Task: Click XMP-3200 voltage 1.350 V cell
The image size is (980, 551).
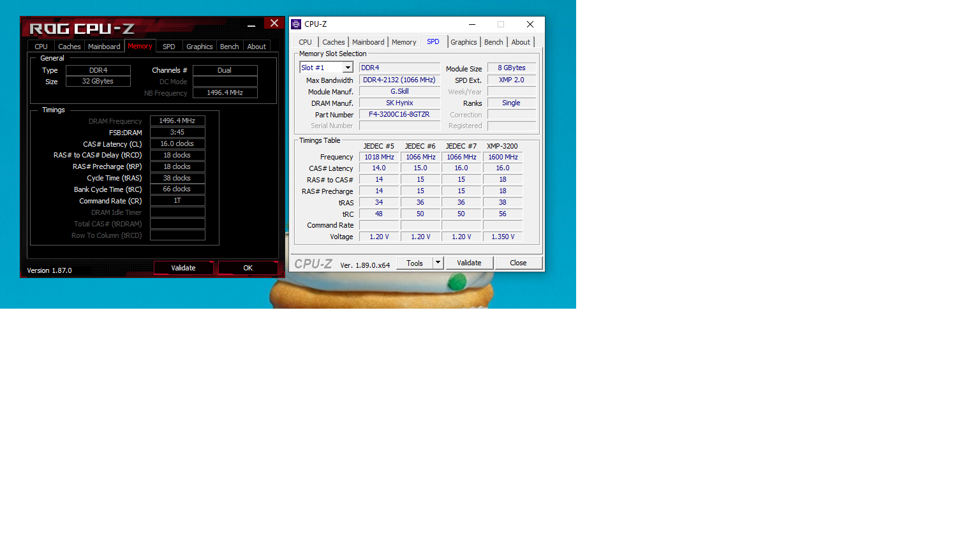Action: [503, 237]
